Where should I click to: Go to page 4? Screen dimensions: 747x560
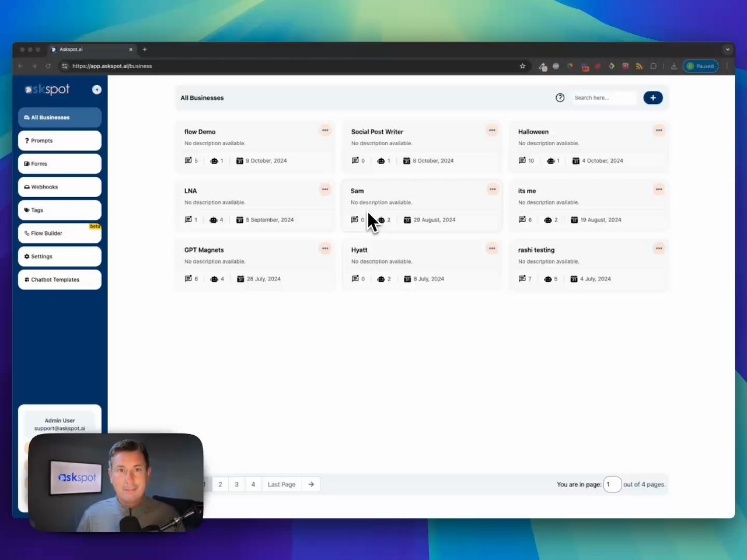click(x=253, y=484)
